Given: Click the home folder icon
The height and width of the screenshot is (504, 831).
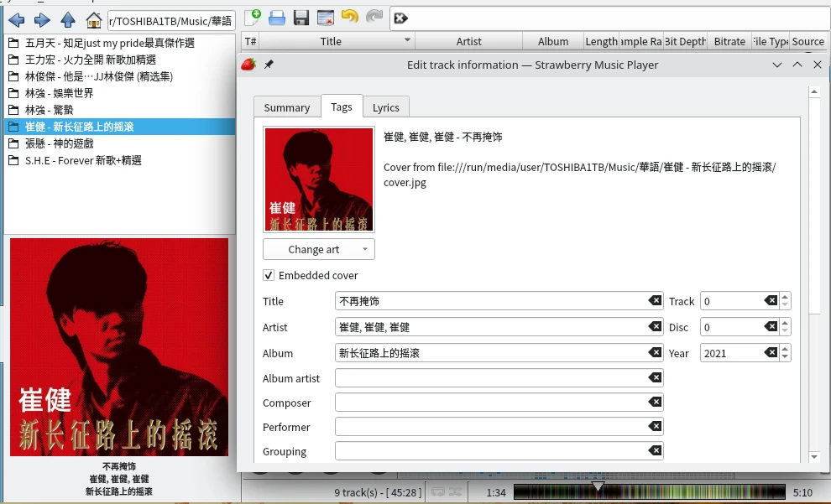Looking at the screenshot, I should pos(94,20).
